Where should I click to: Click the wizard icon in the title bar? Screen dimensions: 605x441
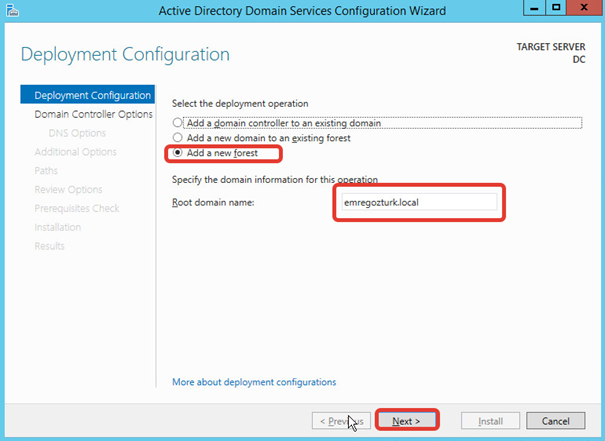(x=12, y=10)
